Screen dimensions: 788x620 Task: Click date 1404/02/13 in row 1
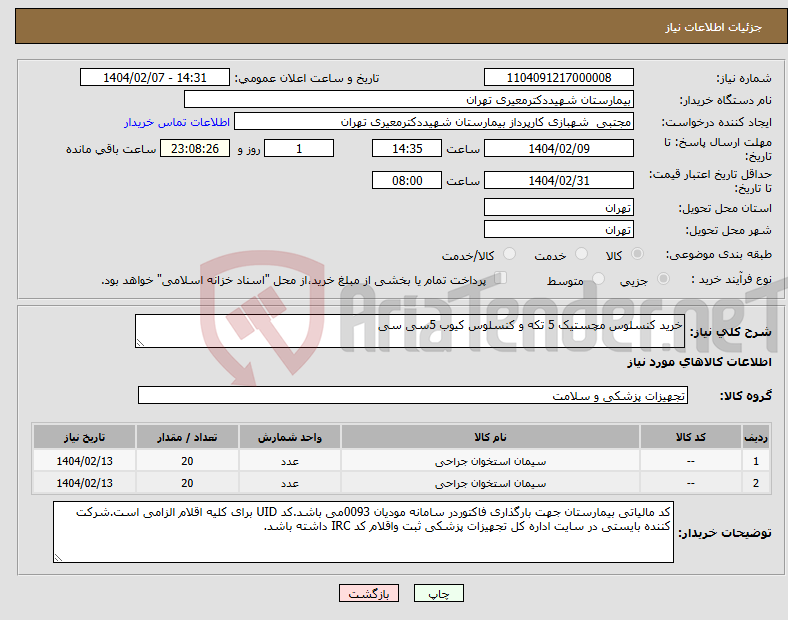84,461
